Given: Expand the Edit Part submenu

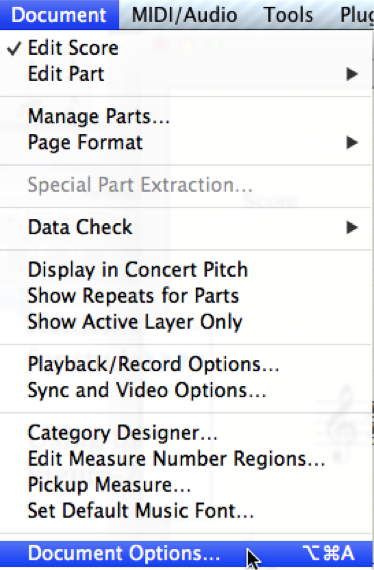Looking at the screenshot, I should pyautogui.click(x=186, y=74).
